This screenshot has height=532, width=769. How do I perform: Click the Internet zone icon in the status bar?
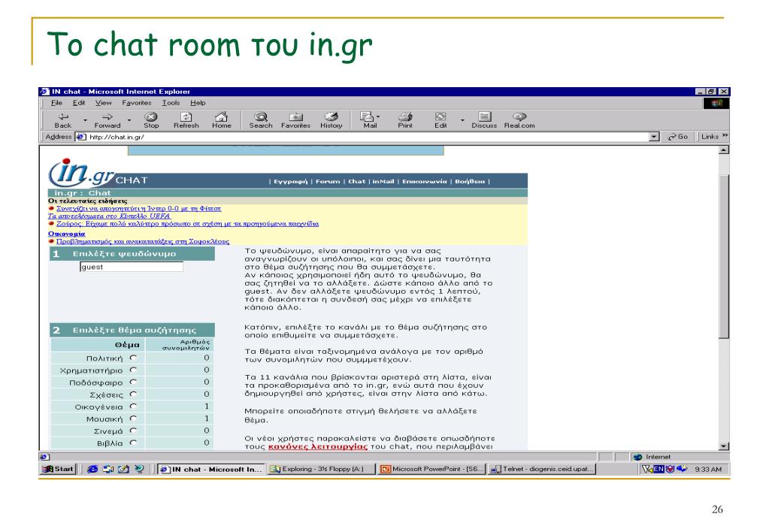click(637, 457)
